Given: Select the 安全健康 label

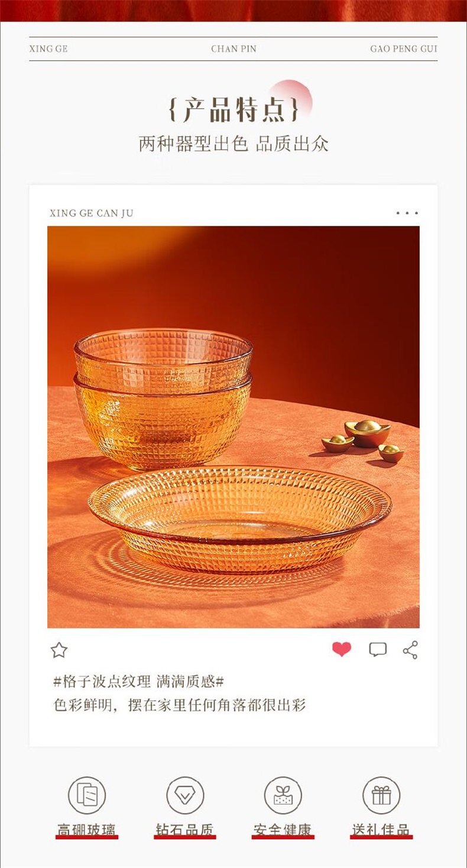Looking at the screenshot, I should click(283, 830).
